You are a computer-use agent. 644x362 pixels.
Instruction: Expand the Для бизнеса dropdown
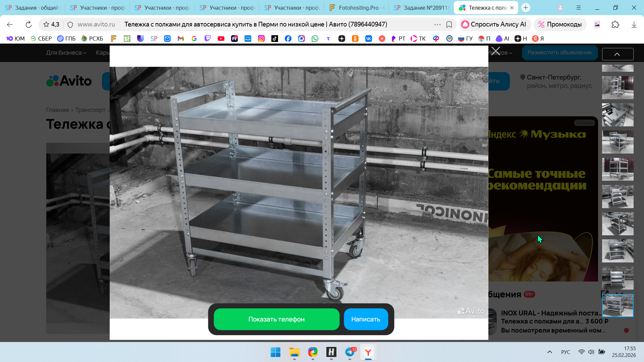[x=66, y=53]
